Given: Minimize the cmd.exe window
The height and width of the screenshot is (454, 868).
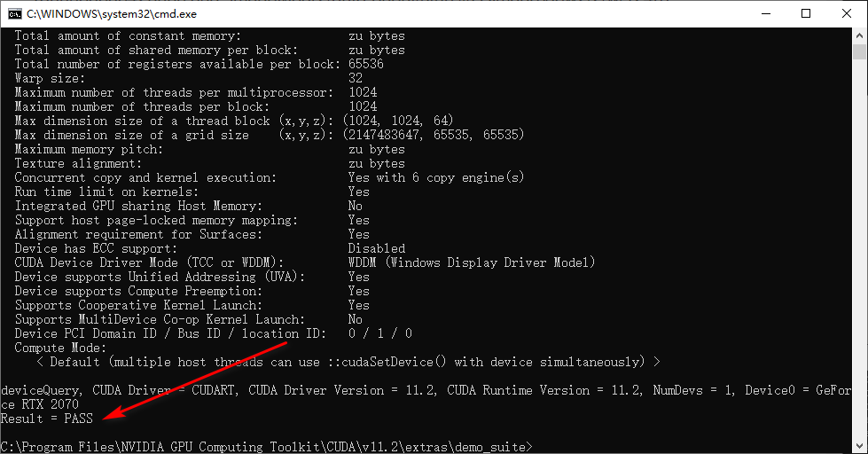Looking at the screenshot, I should click(764, 13).
